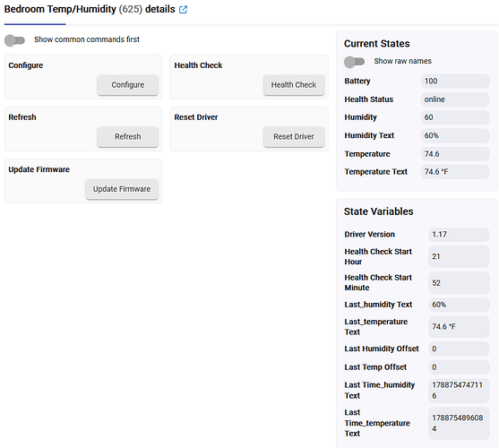Click the Health Status label
This screenshot has width=499, height=448.
[369, 99]
